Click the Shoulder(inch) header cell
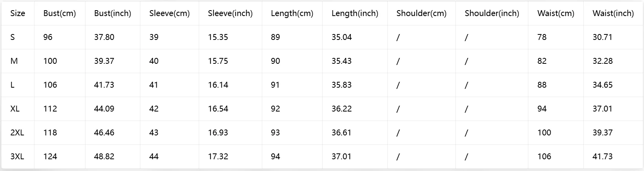This screenshot has width=644, height=171. [x=492, y=13]
